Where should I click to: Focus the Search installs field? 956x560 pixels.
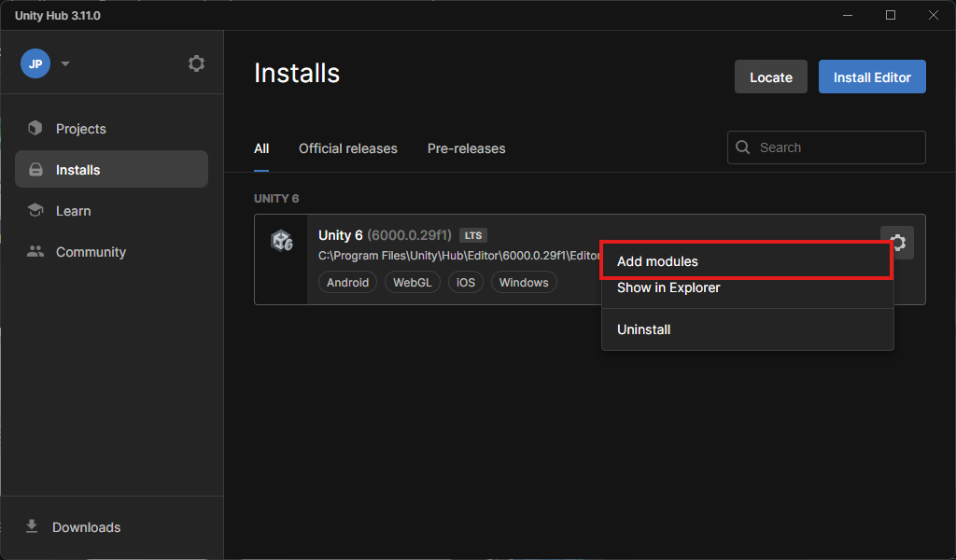pyautogui.click(x=826, y=147)
